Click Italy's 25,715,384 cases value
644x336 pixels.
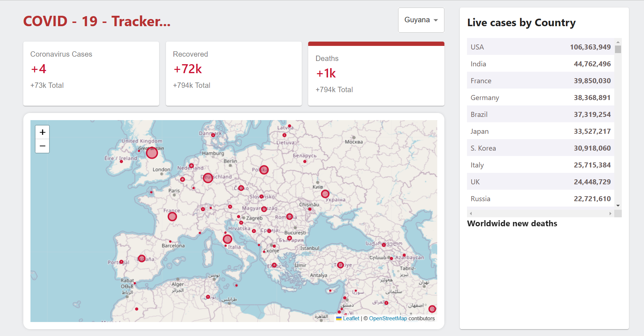(x=592, y=165)
